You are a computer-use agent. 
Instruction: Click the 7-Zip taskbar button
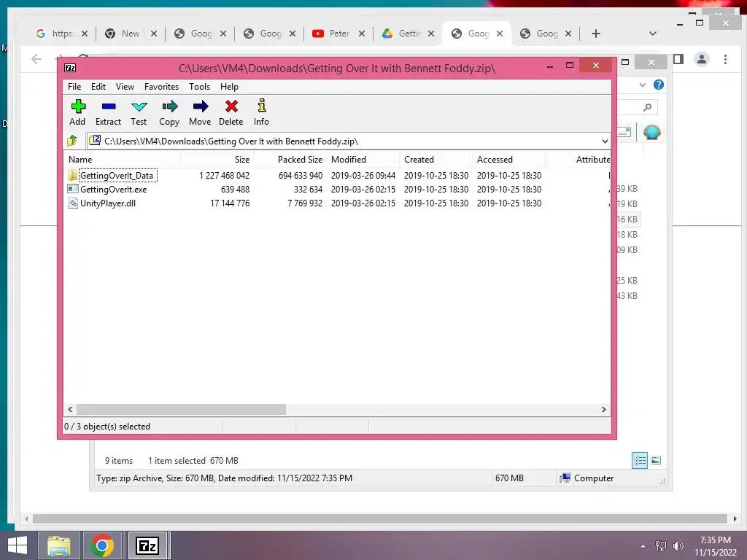pyautogui.click(x=147, y=545)
